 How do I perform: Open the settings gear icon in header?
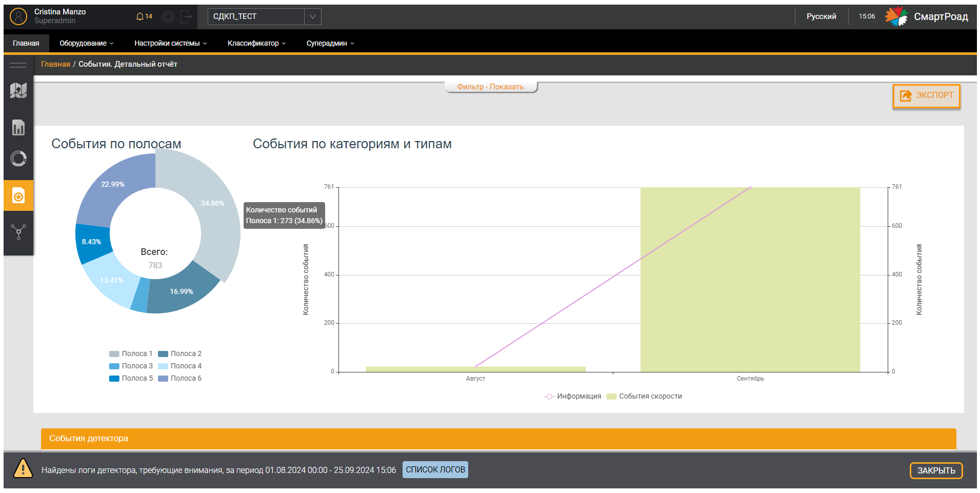tap(168, 17)
